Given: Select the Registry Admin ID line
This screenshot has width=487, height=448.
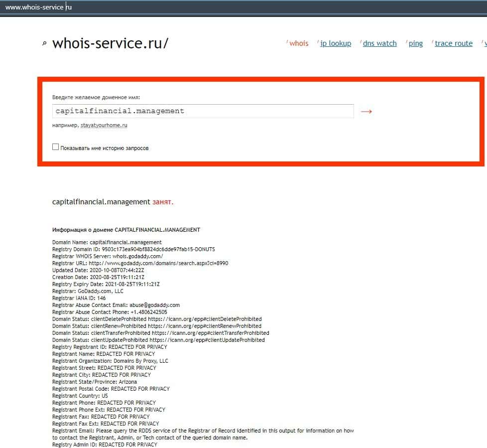Looking at the screenshot, I should [105, 445].
